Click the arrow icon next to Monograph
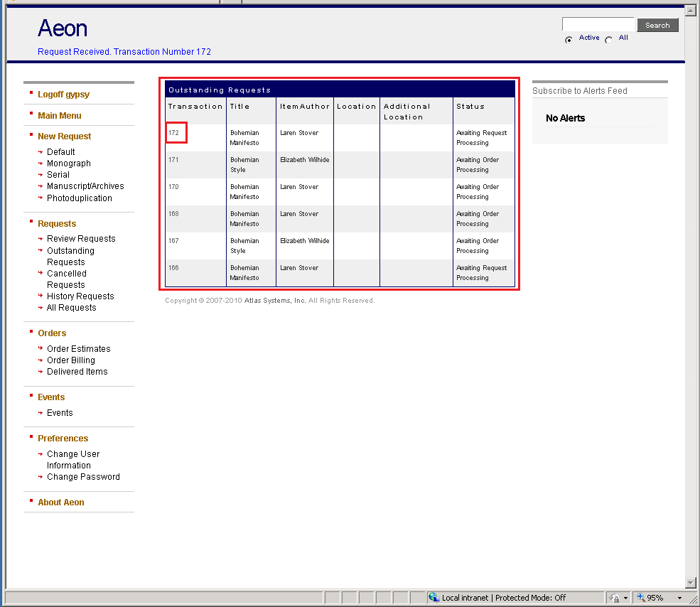The width and height of the screenshot is (700, 607). [41, 163]
